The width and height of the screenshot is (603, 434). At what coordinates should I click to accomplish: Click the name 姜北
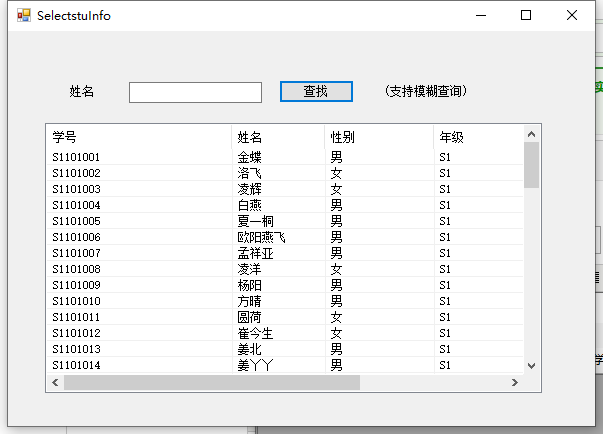249,349
